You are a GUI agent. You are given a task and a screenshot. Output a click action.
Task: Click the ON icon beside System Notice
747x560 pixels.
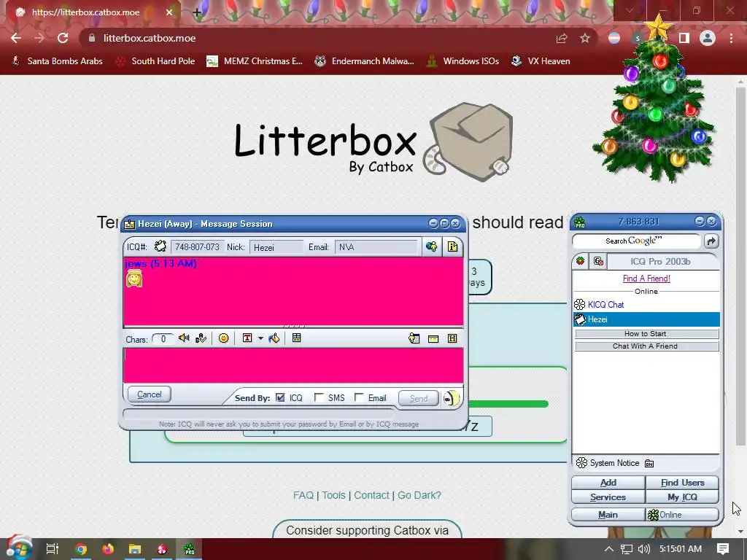click(649, 463)
